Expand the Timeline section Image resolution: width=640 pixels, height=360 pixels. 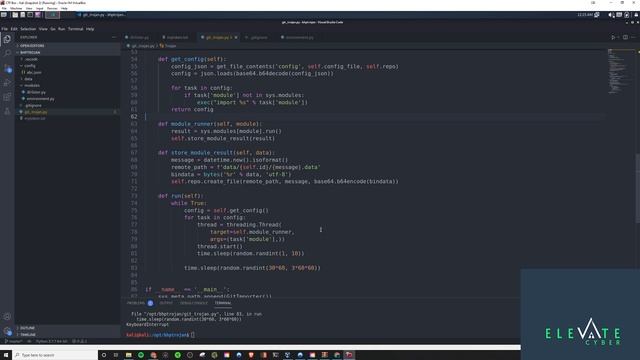67,334
